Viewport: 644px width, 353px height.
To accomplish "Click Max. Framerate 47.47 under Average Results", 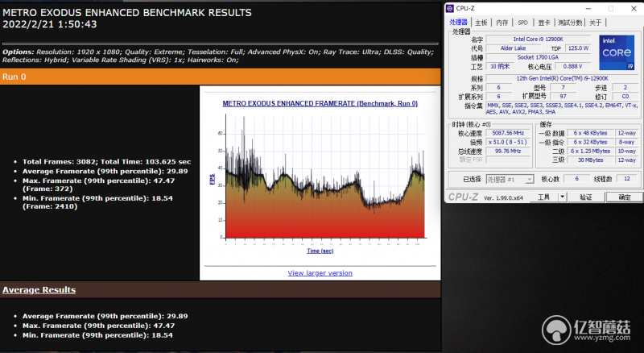I will (98, 326).
